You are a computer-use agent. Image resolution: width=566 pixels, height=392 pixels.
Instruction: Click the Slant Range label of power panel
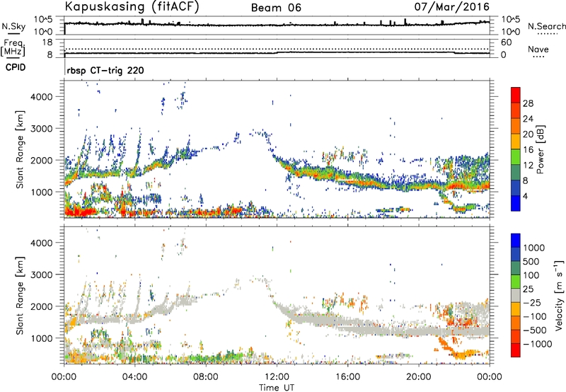tap(21, 149)
